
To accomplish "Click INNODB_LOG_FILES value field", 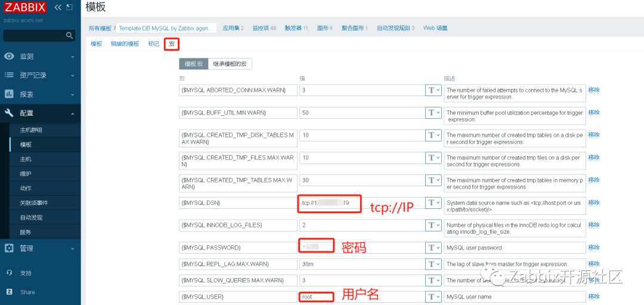I will tap(362, 225).
